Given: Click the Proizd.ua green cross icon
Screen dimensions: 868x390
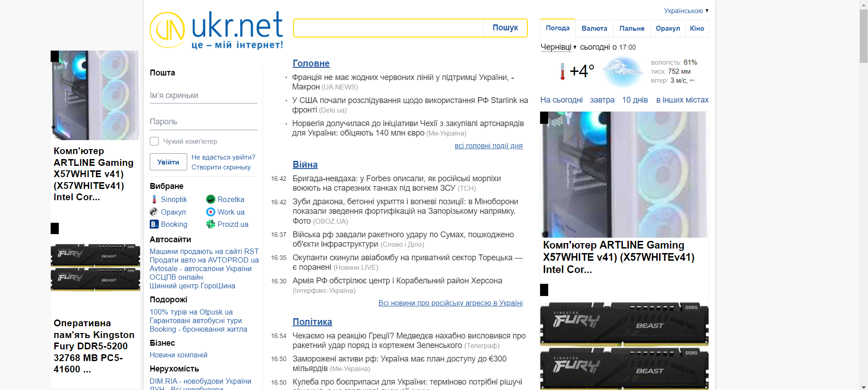Looking at the screenshot, I should click(210, 224).
